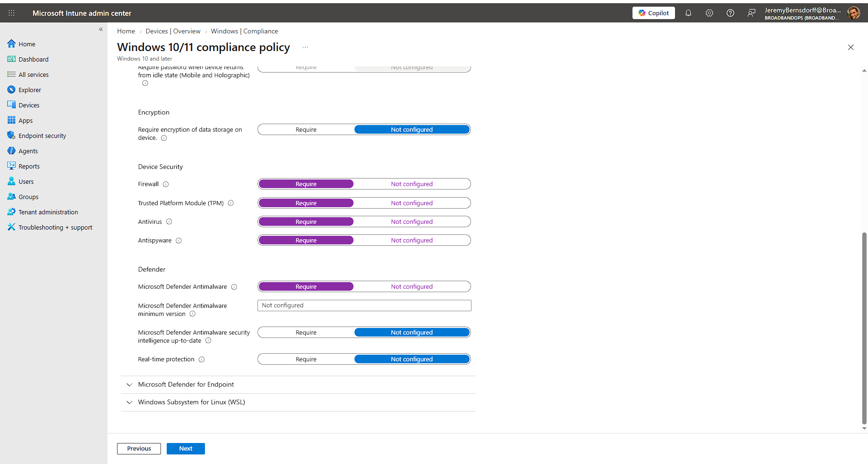Close the compliance policy pane
The width and height of the screenshot is (868, 464).
(851, 47)
